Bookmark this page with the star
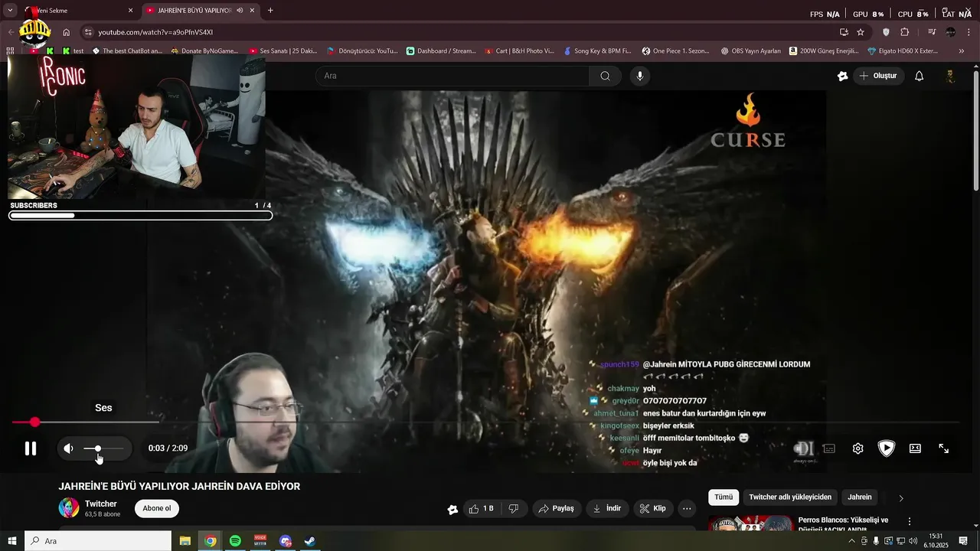The width and height of the screenshot is (980, 551). point(861,32)
